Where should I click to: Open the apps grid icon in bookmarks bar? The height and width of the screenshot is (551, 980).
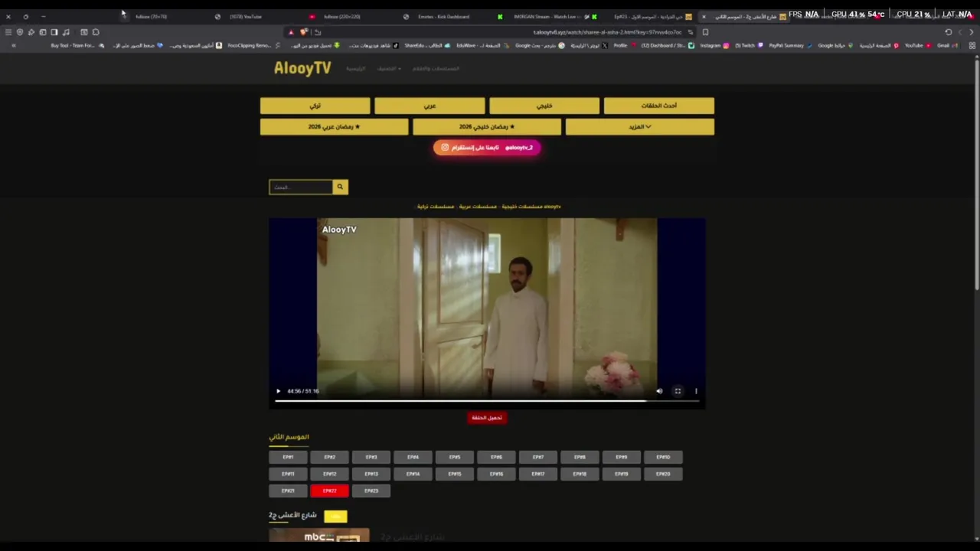(972, 45)
